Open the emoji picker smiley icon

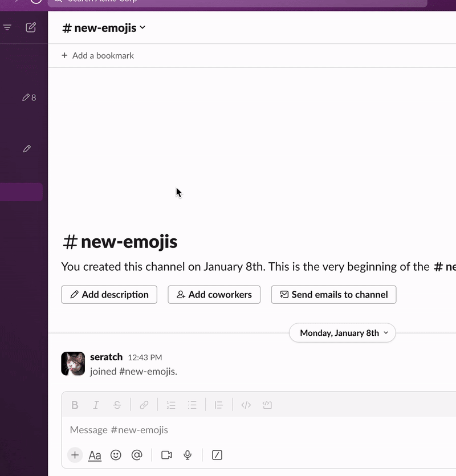(x=116, y=455)
